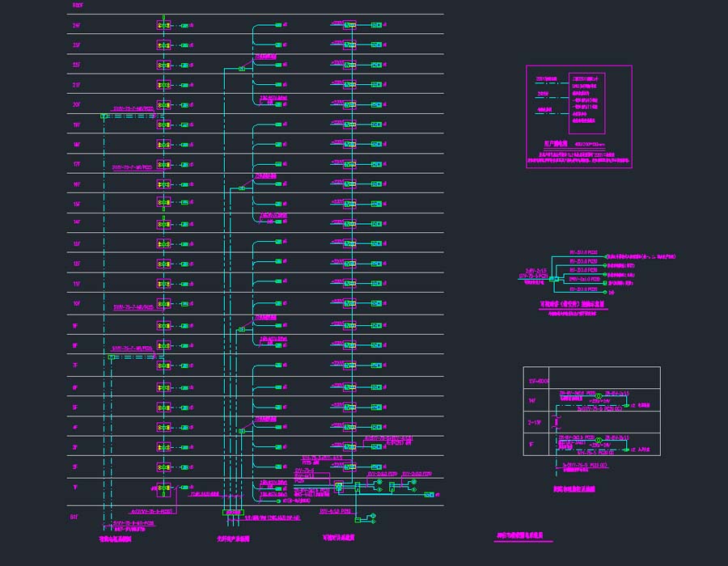This screenshot has width=728, height=566.
Task: Select the large magenta detail box frame
Action: 579,117
